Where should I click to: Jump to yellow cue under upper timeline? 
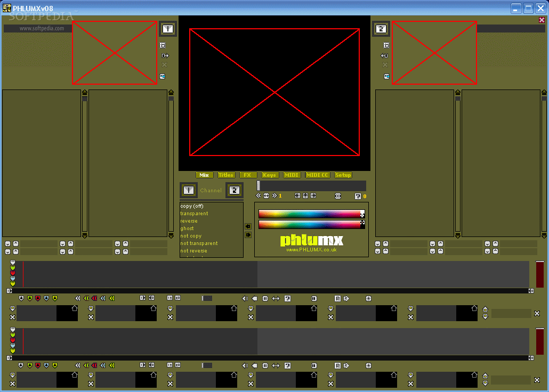coord(112,298)
